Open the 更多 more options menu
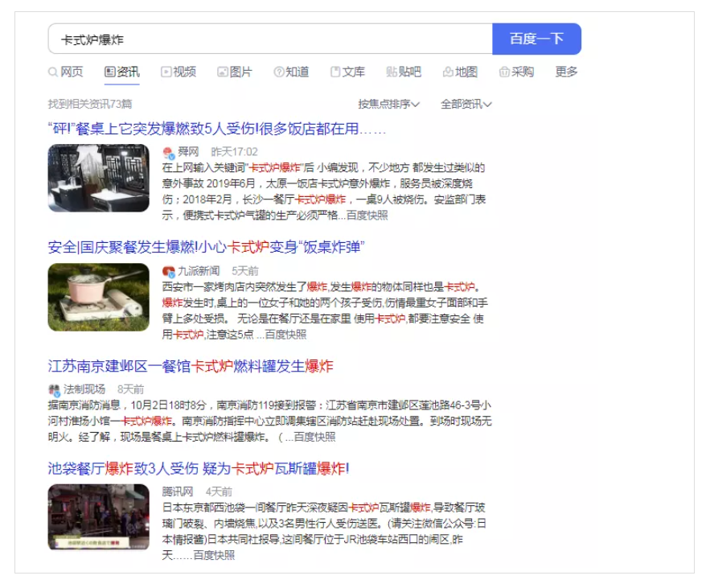 (566, 72)
